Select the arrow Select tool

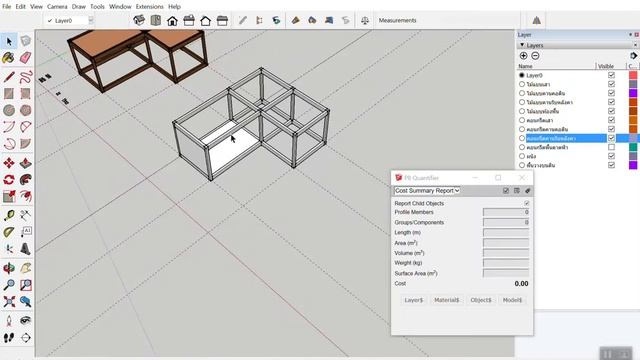click(9, 41)
